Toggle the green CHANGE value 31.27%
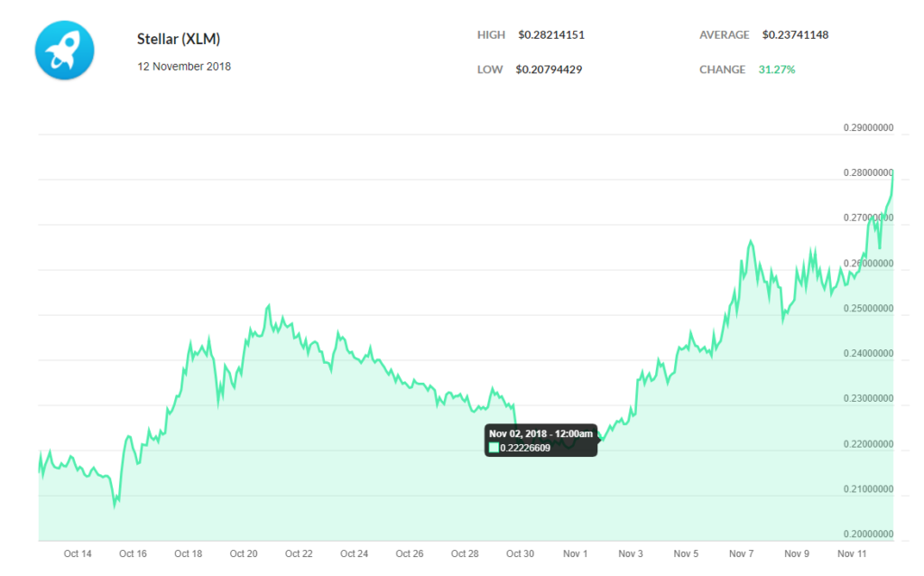The width and height of the screenshot is (924, 576). click(772, 69)
